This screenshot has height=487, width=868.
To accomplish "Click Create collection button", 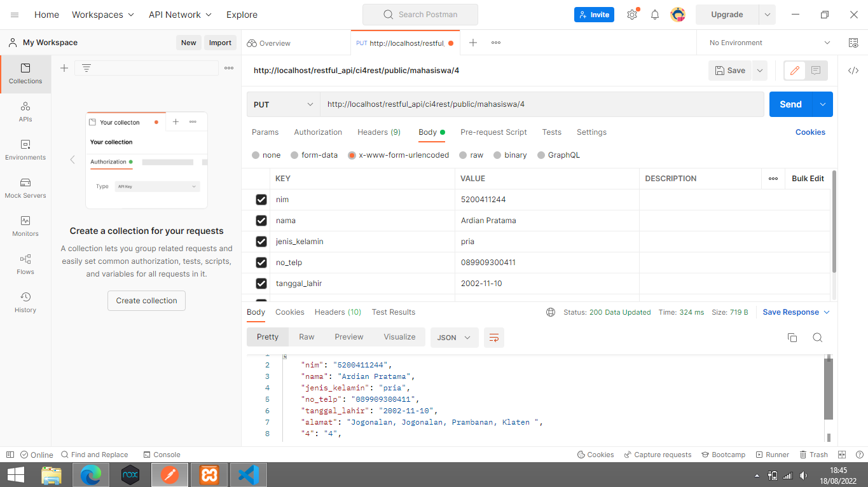I will [x=146, y=301].
